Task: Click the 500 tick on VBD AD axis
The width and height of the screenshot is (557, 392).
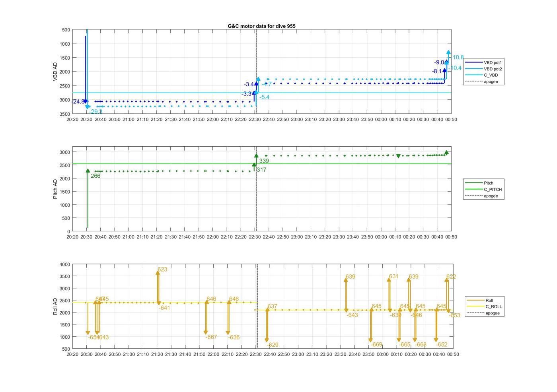Action: point(66,30)
